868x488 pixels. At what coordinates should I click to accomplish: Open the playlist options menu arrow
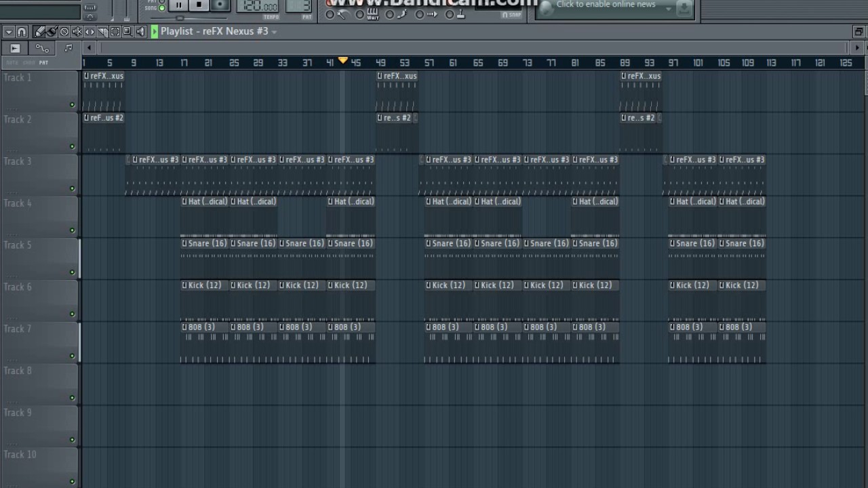(8, 31)
